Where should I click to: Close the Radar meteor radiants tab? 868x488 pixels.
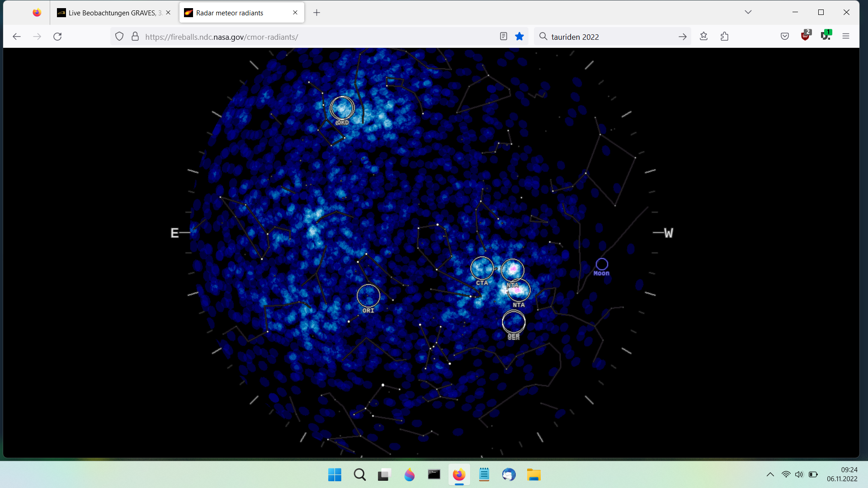tap(295, 13)
